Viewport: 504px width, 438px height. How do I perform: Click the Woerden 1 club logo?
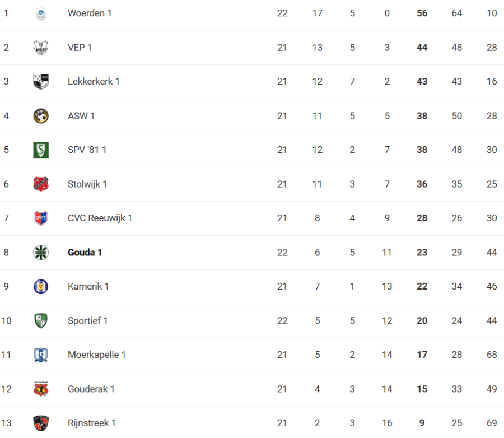click(x=41, y=13)
